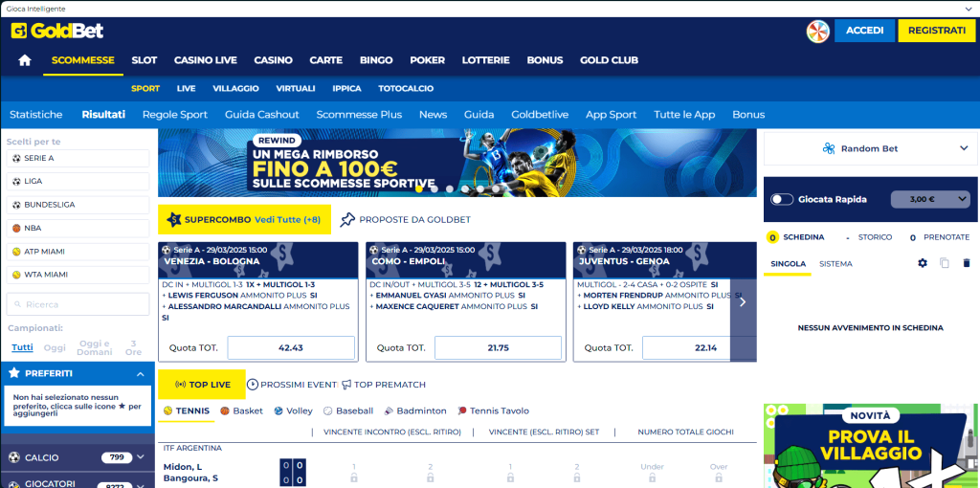Collapse the Preferiti panel
Screen dimensions: 980x488
[x=140, y=373]
